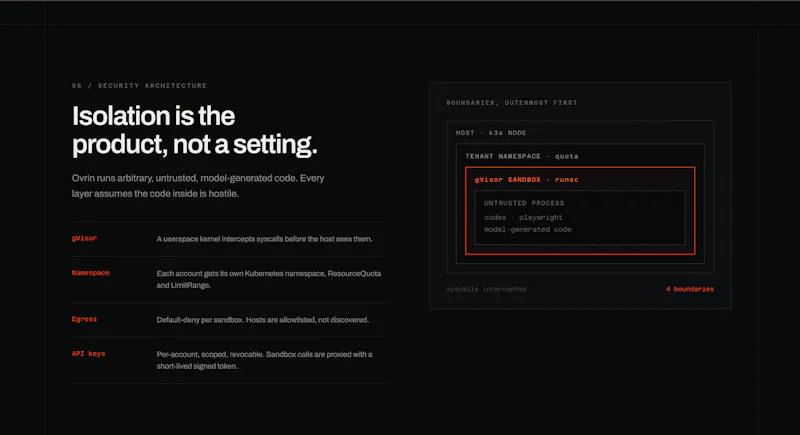Viewport: 800px width, 435px height.
Task: Click 'A userspace kernel intercepts syscalls' description
Action: coord(264,239)
